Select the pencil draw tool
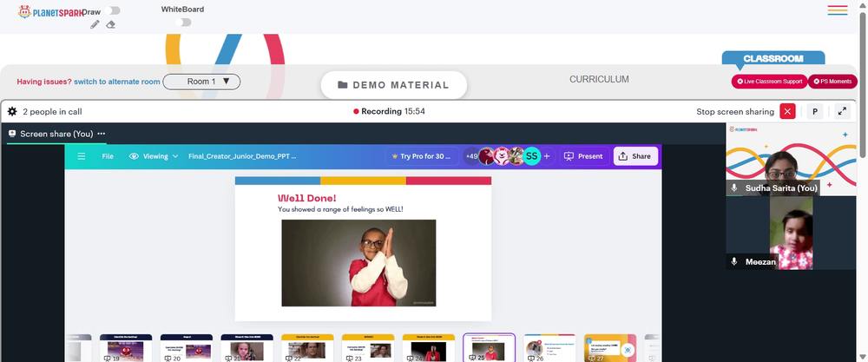Screen dimensions: 868x362 point(95,24)
